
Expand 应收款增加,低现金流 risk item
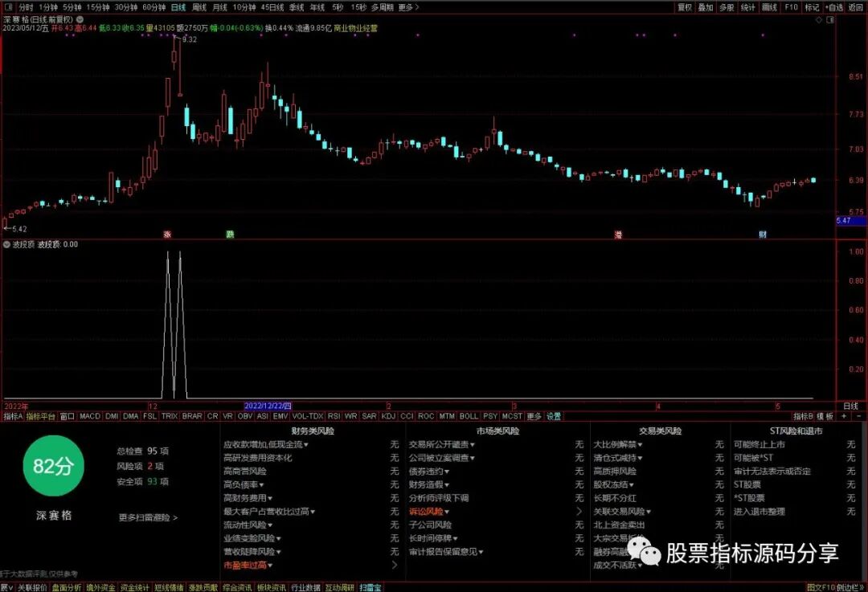[266, 444]
